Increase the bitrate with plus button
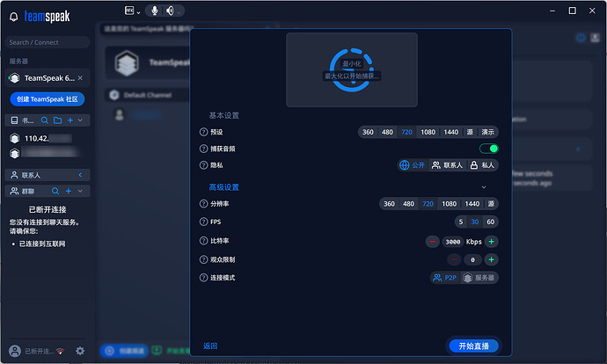Image resolution: width=607 pixels, height=364 pixels. pyautogui.click(x=491, y=242)
